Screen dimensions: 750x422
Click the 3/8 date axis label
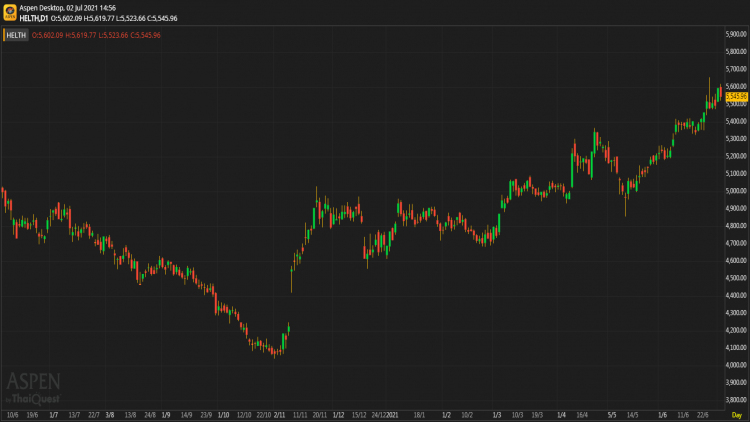110,415
